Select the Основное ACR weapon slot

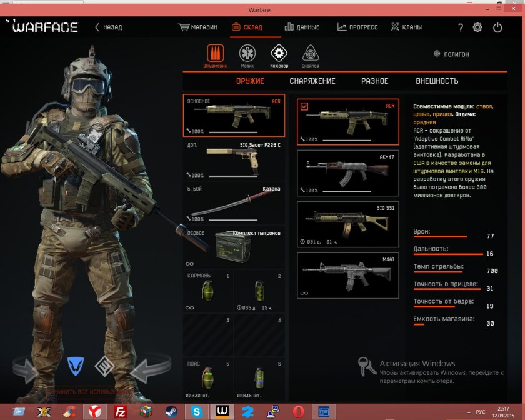(234, 116)
